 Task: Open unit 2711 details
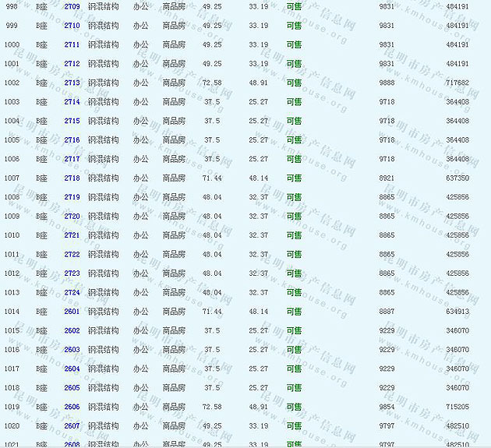click(x=72, y=44)
